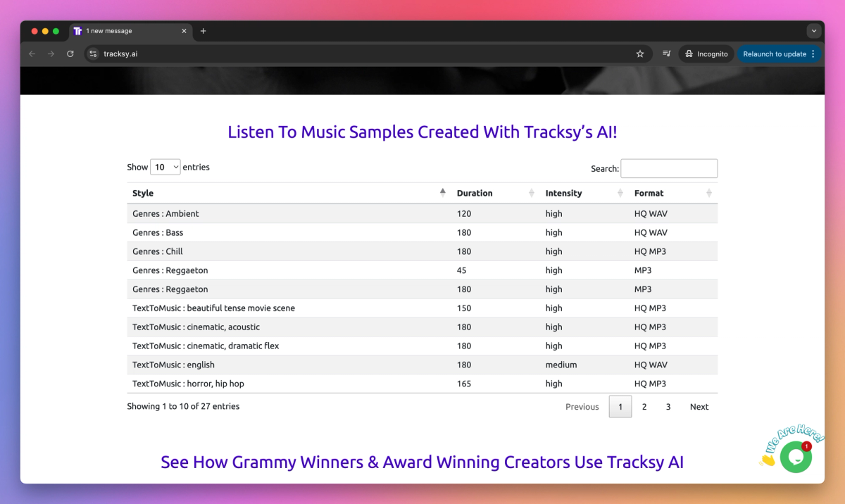Screen dimensions: 845x504
Task: Open the green chat widget bubble
Action: click(x=796, y=457)
